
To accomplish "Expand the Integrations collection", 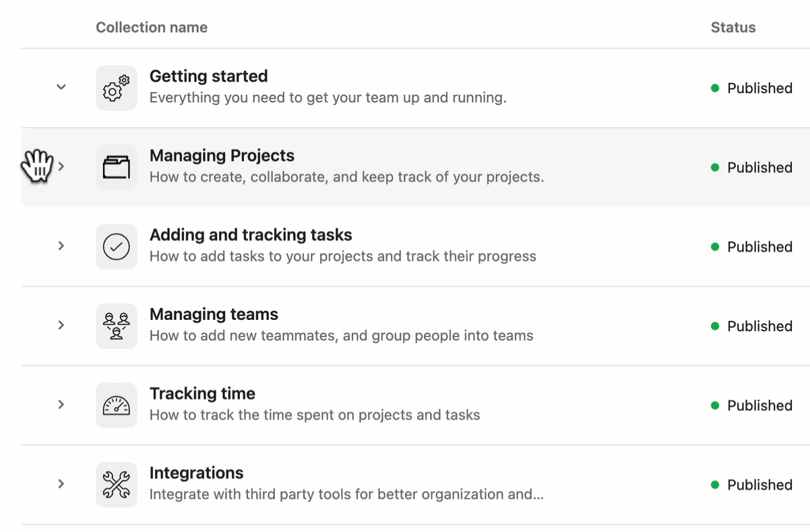I will [x=61, y=484].
